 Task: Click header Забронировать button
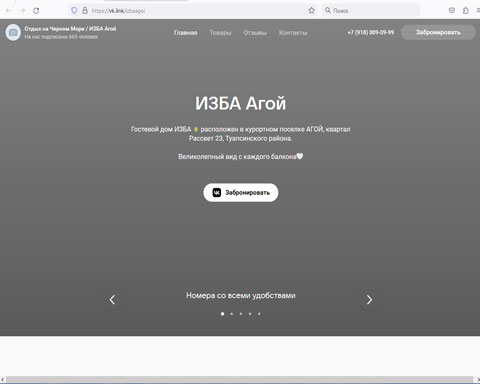click(438, 32)
